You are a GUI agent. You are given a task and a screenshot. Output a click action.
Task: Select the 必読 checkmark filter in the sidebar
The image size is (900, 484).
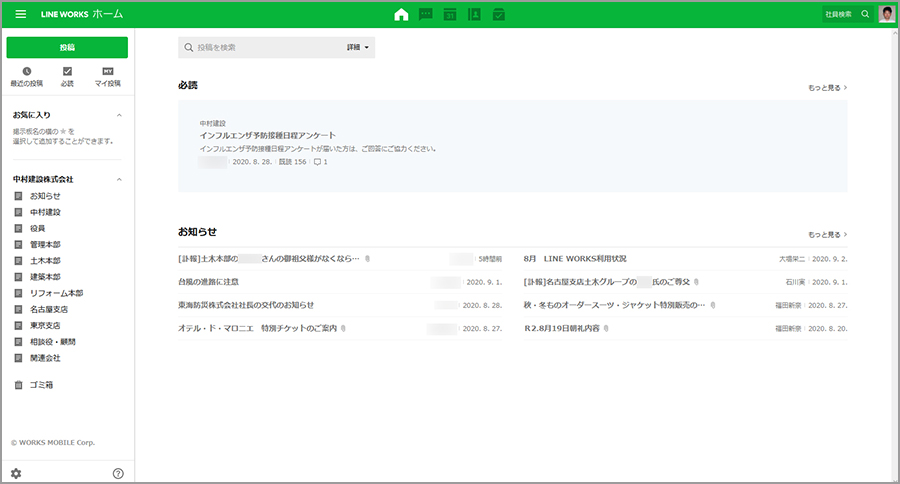click(67, 77)
